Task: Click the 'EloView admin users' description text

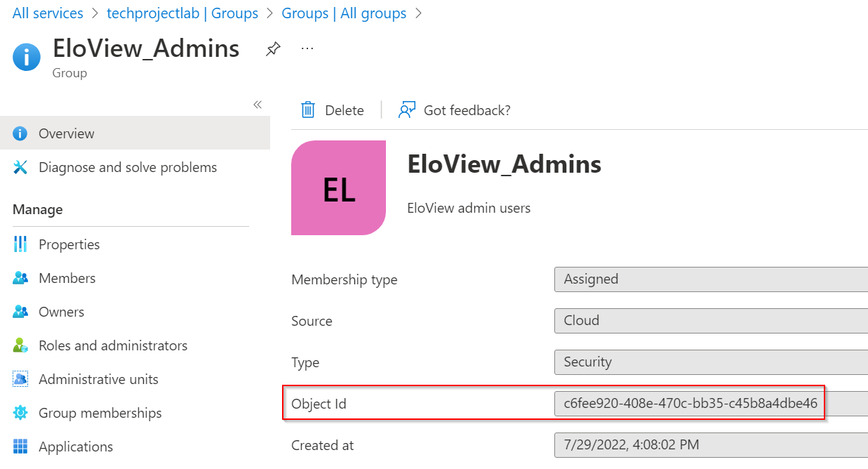Action: pyautogui.click(x=469, y=208)
